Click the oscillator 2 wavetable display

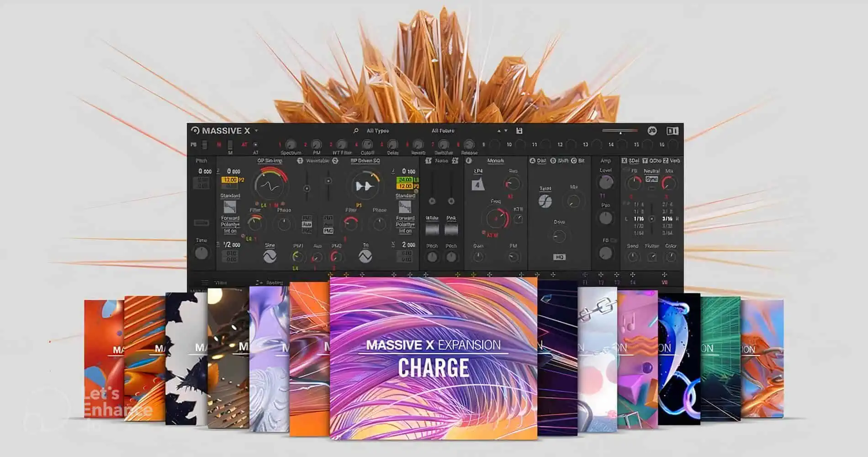(x=364, y=186)
